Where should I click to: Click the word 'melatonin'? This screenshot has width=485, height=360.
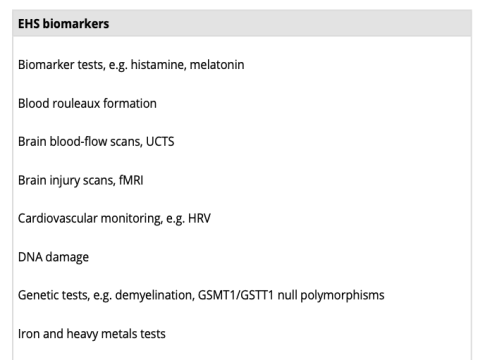217,64
